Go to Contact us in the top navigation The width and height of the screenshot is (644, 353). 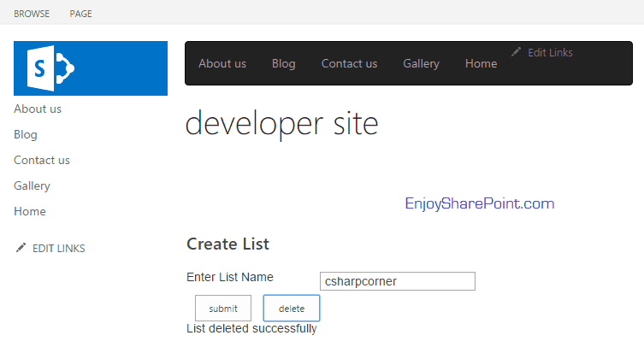coord(349,63)
